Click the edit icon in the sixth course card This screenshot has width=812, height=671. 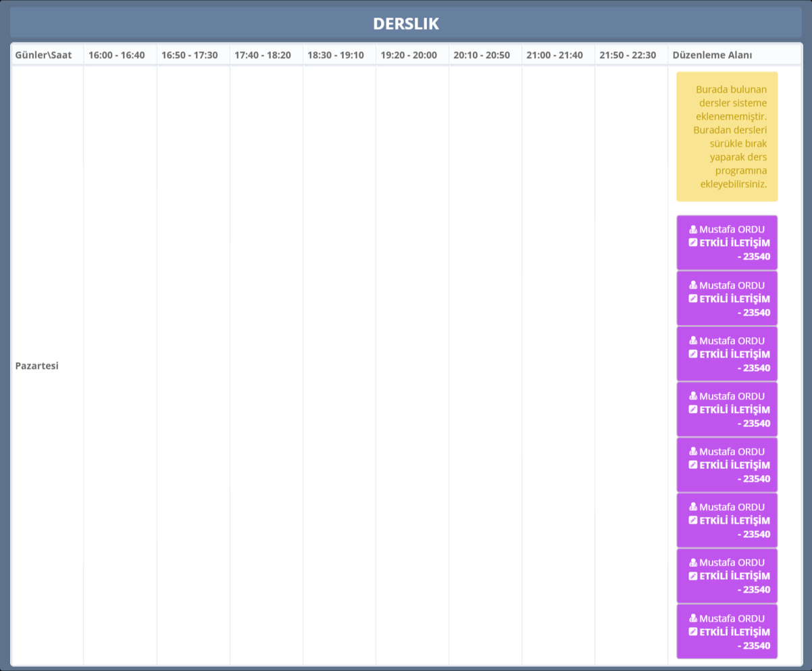pyautogui.click(x=693, y=520)
